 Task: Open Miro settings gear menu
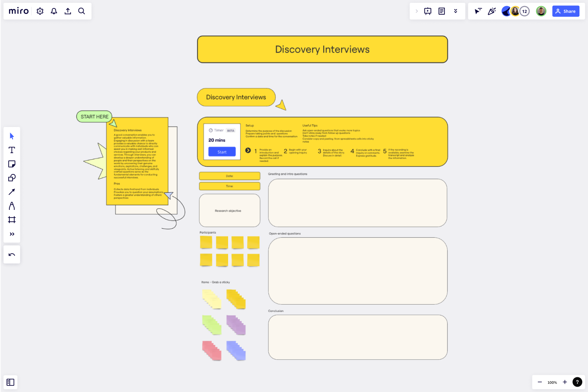pyautogui.click(x=40, y=11)
